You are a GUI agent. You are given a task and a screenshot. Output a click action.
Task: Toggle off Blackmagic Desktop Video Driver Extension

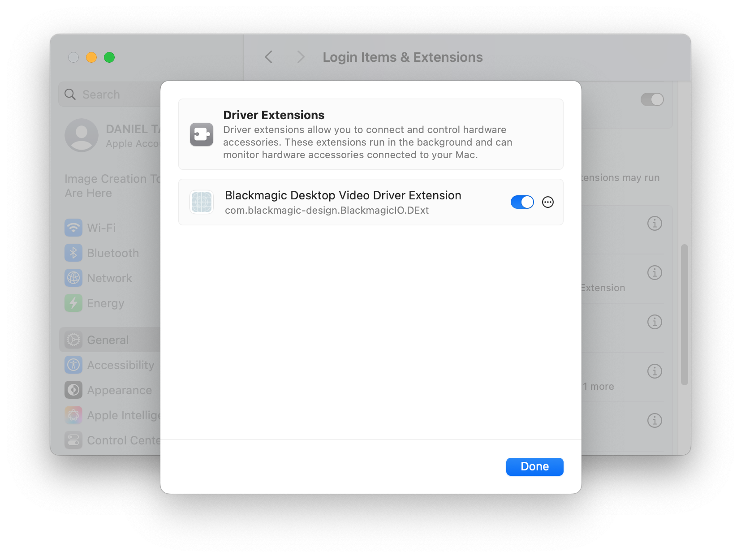click(522, 202)
